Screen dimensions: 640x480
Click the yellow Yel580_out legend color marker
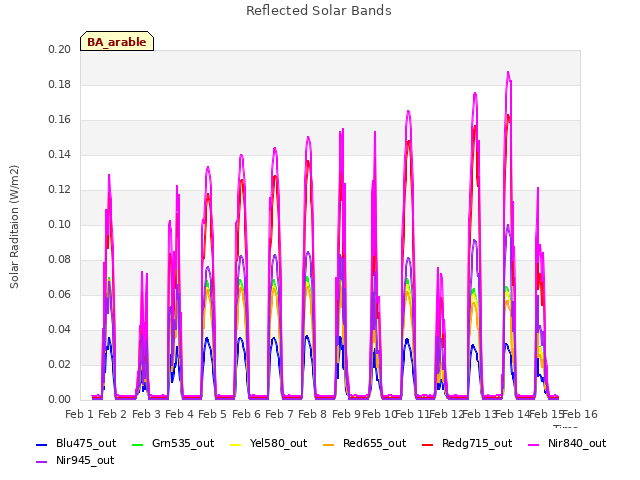(236, 444)
